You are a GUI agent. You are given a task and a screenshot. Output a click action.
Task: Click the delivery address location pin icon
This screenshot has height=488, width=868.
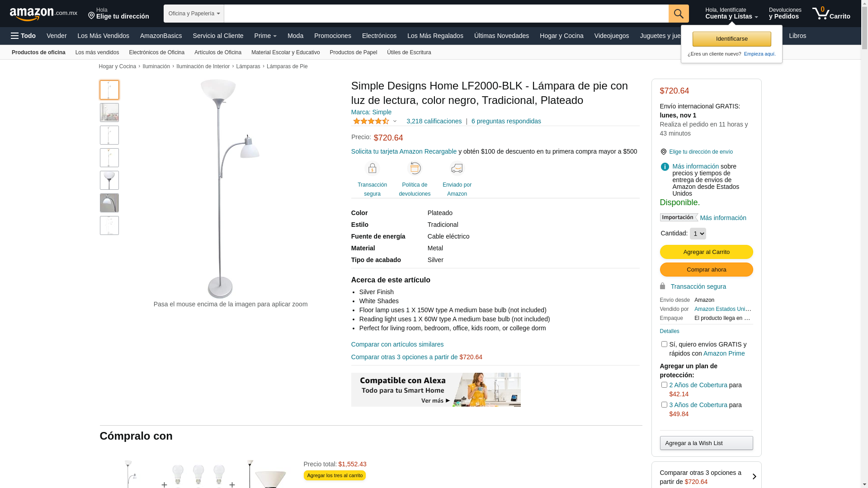click(x=663, y=152)
